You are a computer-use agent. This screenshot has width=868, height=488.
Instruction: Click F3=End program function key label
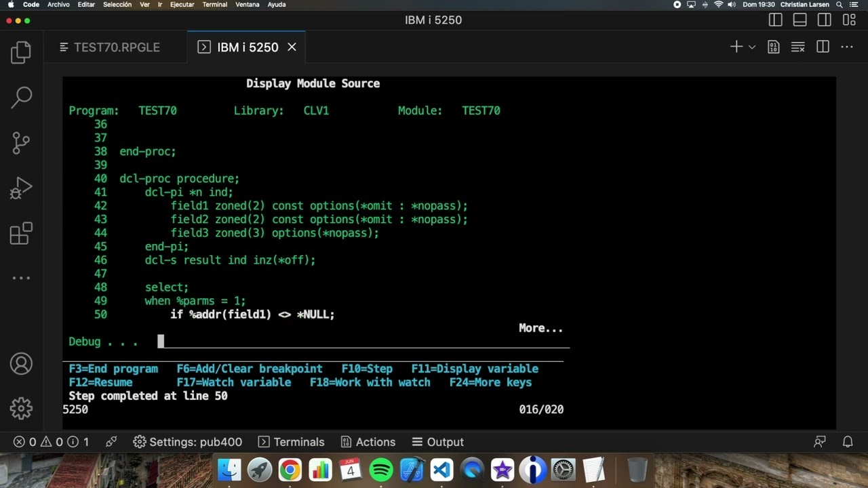point(113,369)
